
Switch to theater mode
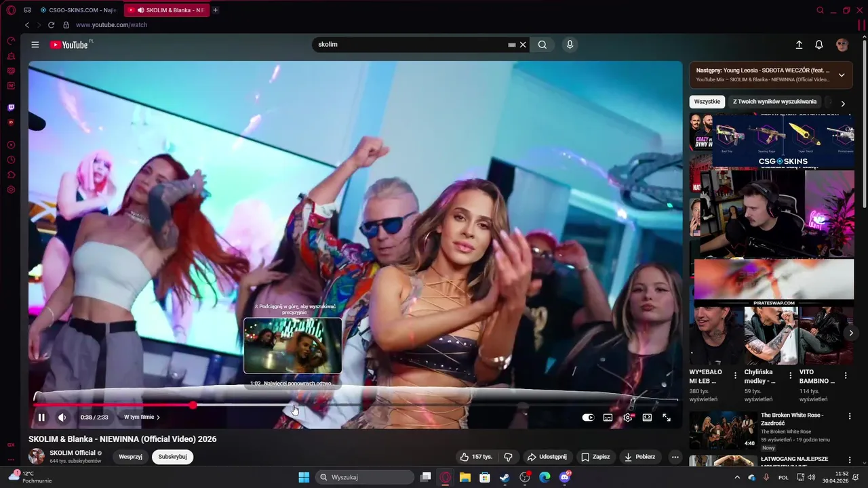pos(647,418)
